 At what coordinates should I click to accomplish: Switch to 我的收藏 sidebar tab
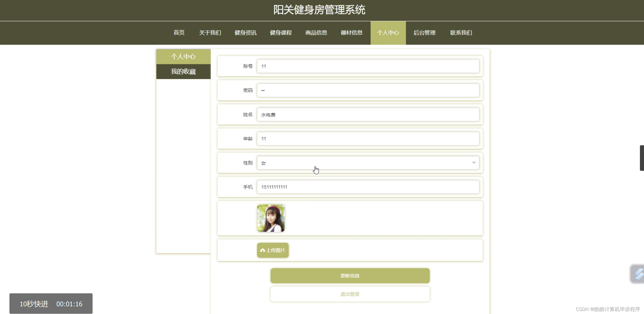coord(183,71)
